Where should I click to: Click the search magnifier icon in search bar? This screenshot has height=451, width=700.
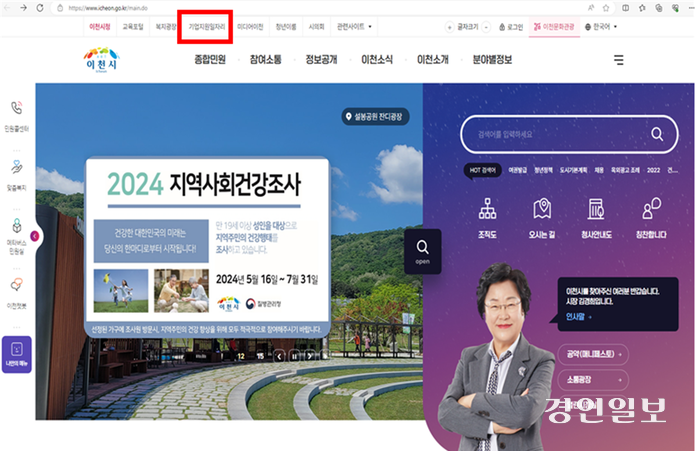click(x=657, y=133)
